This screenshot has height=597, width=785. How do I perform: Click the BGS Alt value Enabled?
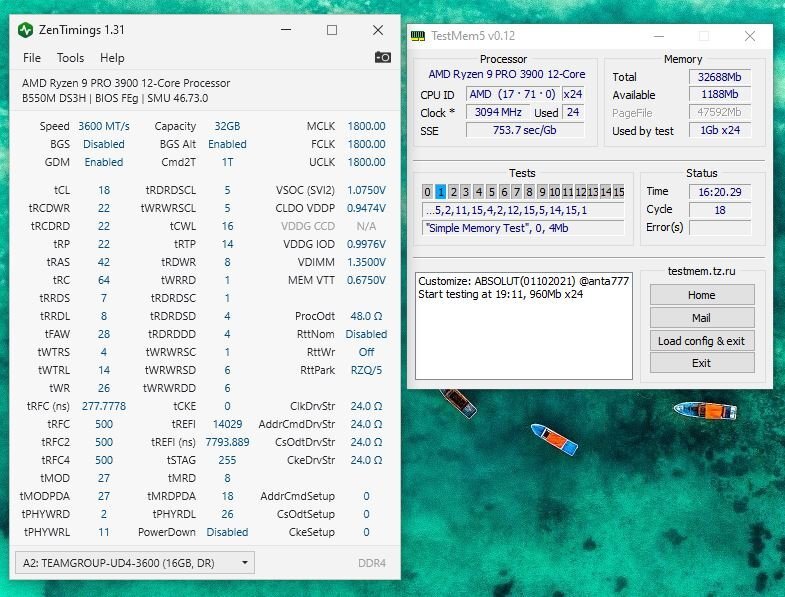click(227, 144)
